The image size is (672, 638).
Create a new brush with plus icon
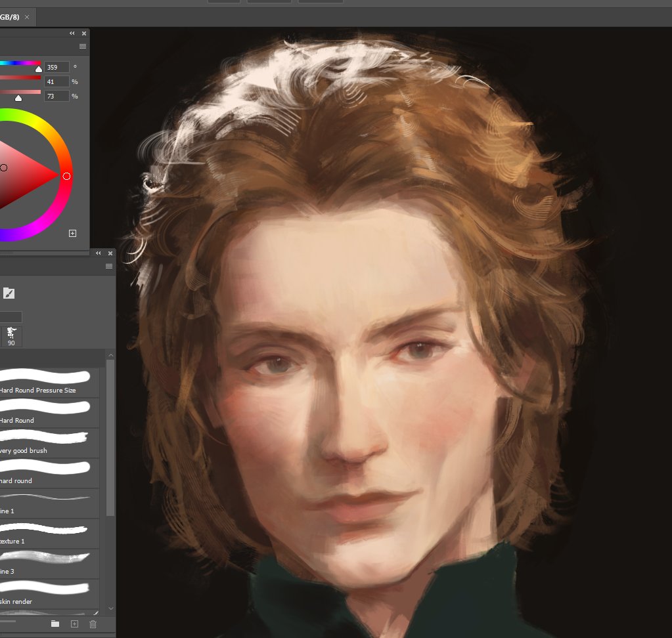pyautogui.click(x=74, y=624)
